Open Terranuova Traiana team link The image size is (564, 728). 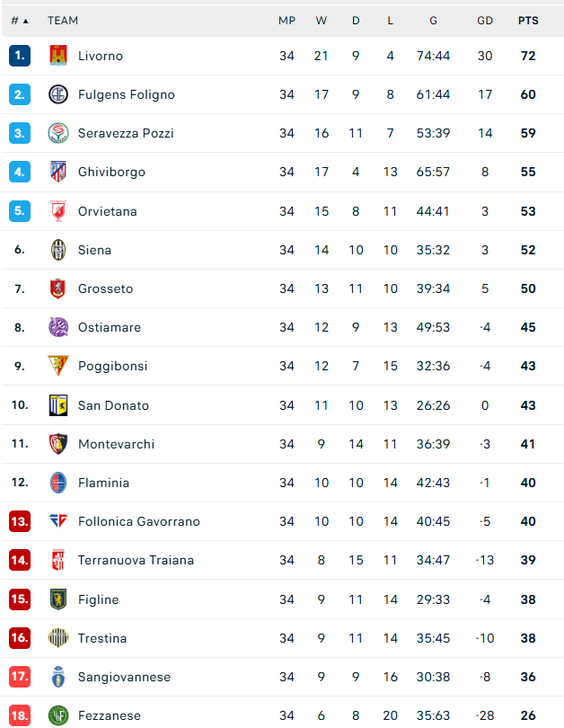pyautogui.click(x=136, y=561)
